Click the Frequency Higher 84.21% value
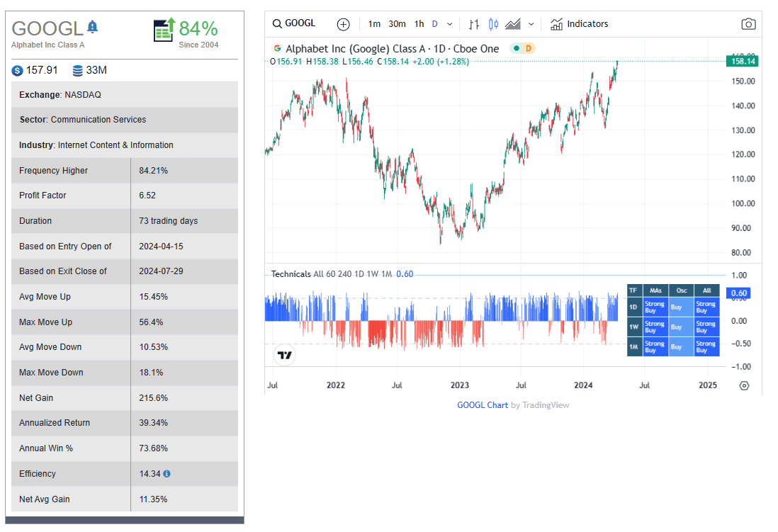Viewport: 778px width, 532px height. pos(153,170)
